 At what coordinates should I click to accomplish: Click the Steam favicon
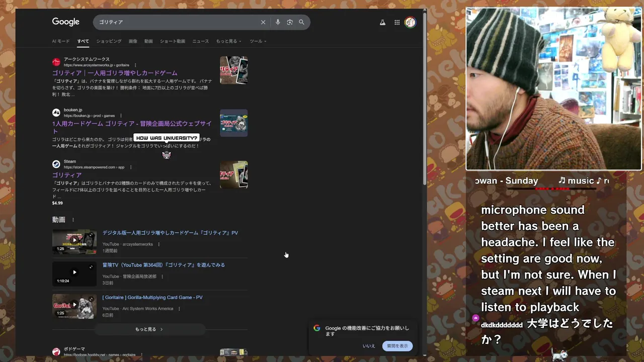(x=56, y=164)
